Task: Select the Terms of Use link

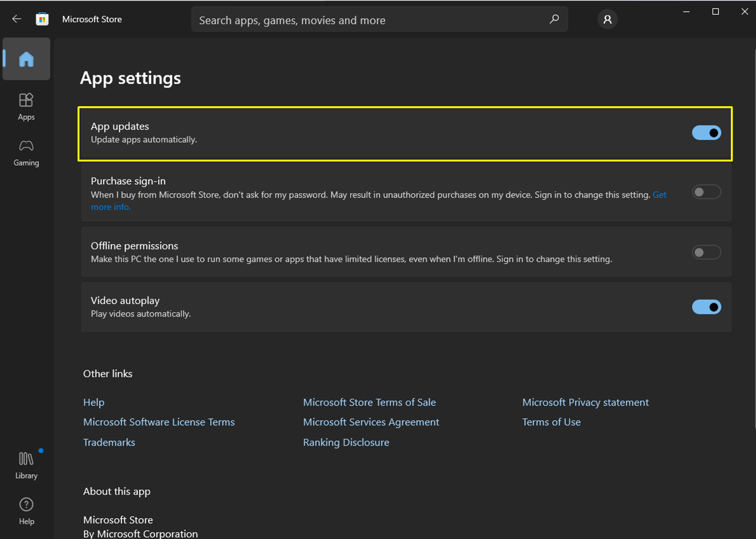Action: pyautogui.click(x=550, y=422)
